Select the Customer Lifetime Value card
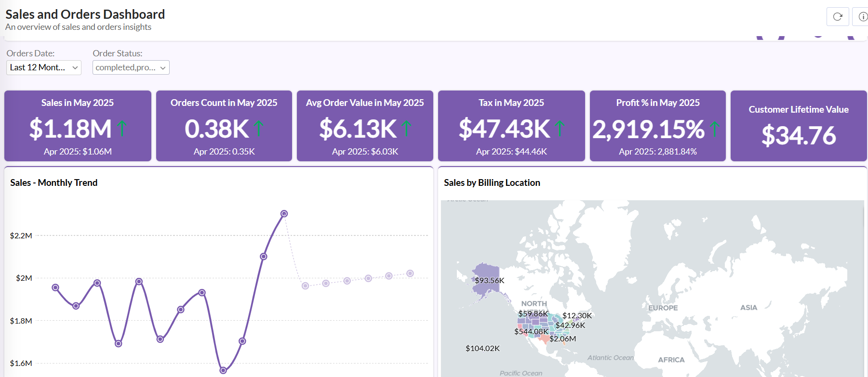868x377 pixels. pos(798,126)
